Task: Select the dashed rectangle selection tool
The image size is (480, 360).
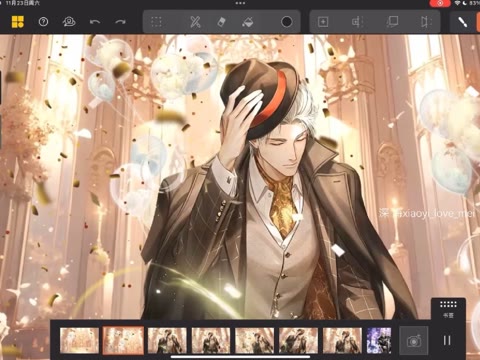Action: [x=156, y=22]
